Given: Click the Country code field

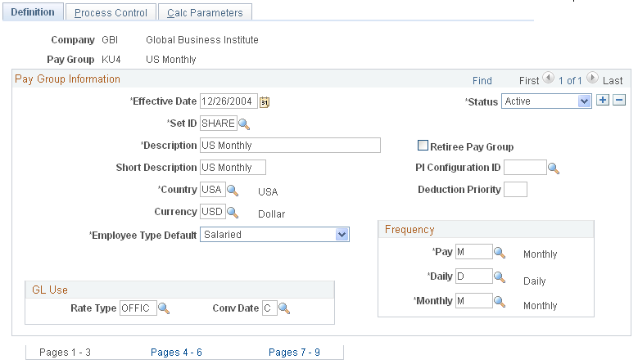Looking at the screenshot, I should (213, 190).
